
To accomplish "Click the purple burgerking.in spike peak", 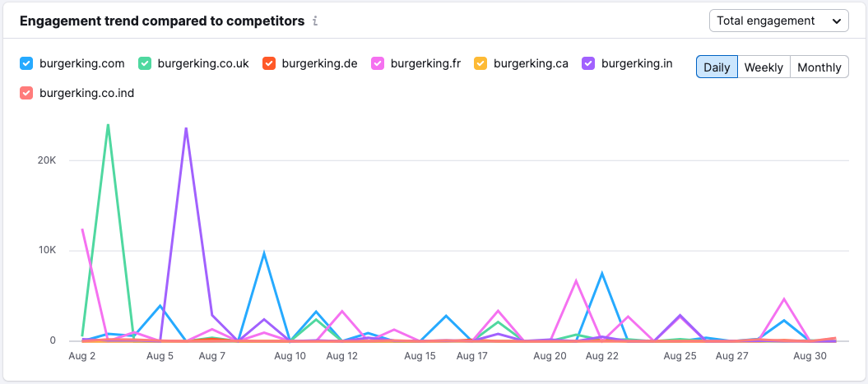I will (x=186, y=128).
